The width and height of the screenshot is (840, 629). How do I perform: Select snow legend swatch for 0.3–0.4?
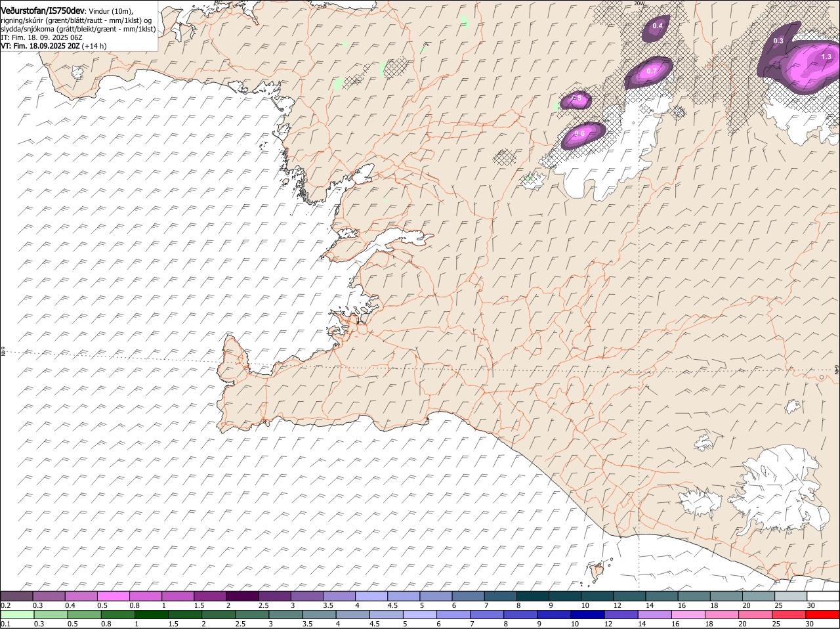(49, 596)
